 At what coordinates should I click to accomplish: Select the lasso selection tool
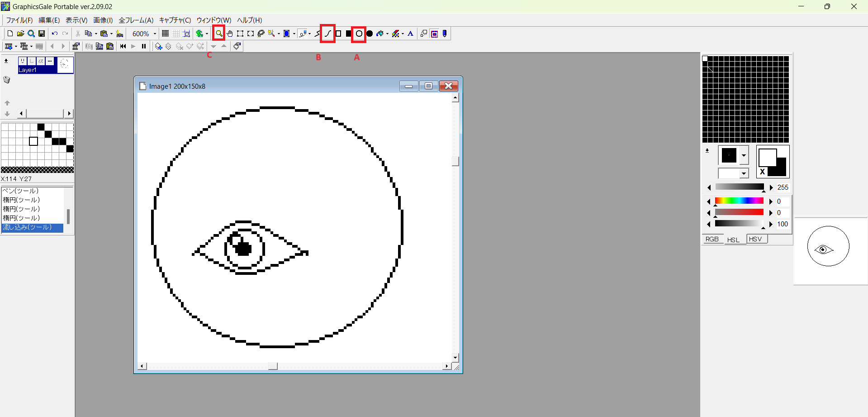point(261,34)
